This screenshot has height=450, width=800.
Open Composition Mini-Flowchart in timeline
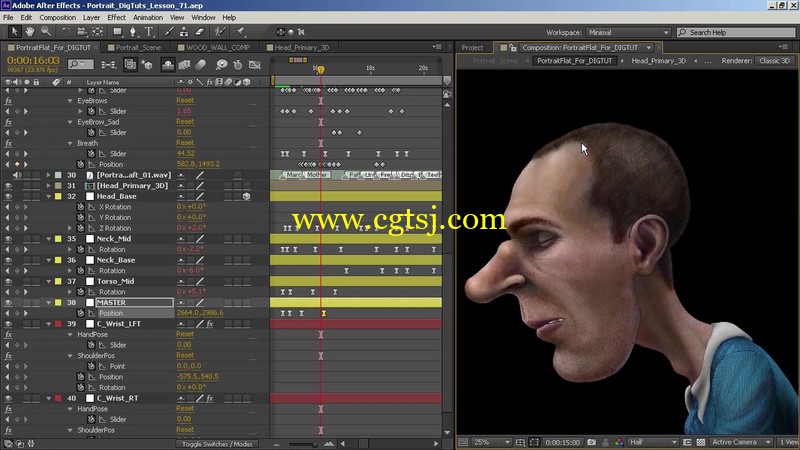click(x=109, y=65)
